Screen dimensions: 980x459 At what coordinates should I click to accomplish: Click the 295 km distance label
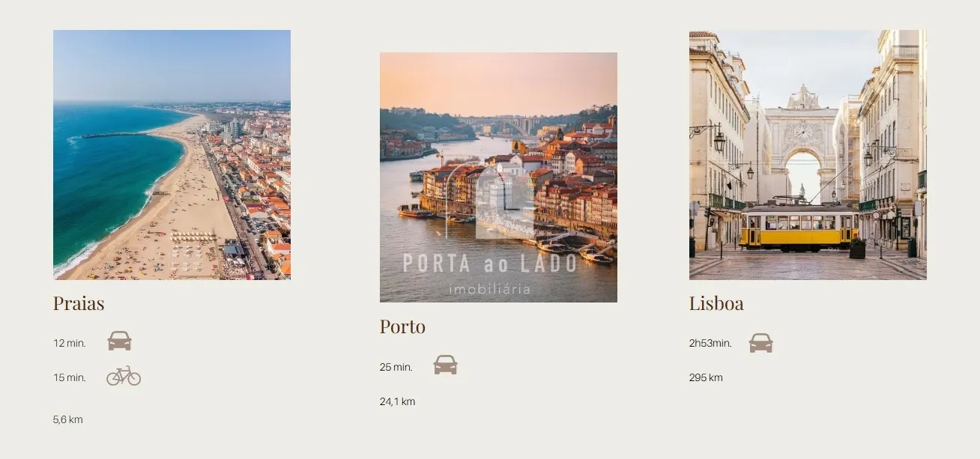[706, 377]
